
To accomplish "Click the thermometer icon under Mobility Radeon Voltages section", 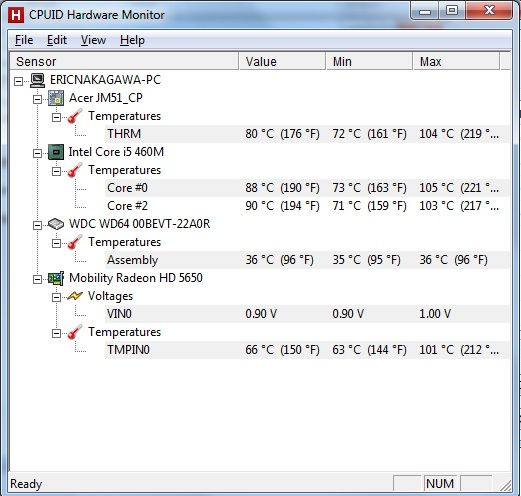I will (x=75, y=332).
